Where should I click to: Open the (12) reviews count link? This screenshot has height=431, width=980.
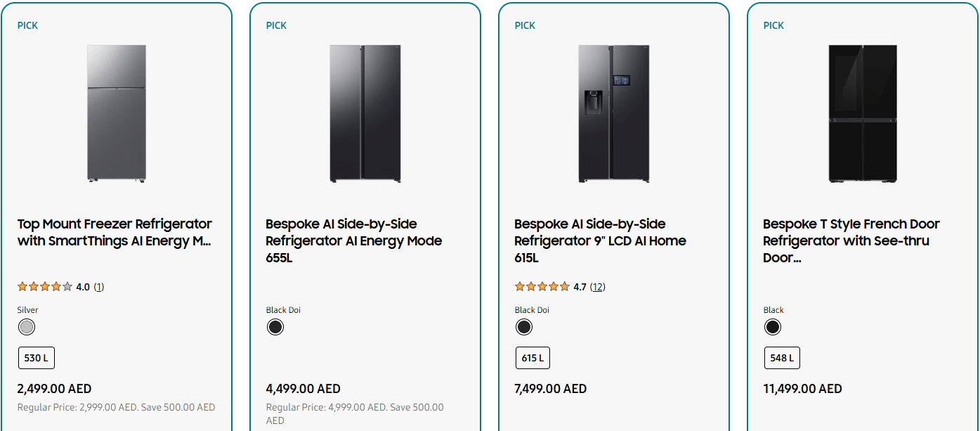598,287
